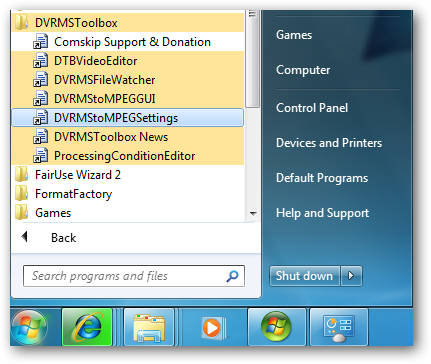Image resolution: width=431 pixels, height=364 pixels.
Task: Click the DTBVideoEditor shortcut icon
Action: [x=41, y=61]
